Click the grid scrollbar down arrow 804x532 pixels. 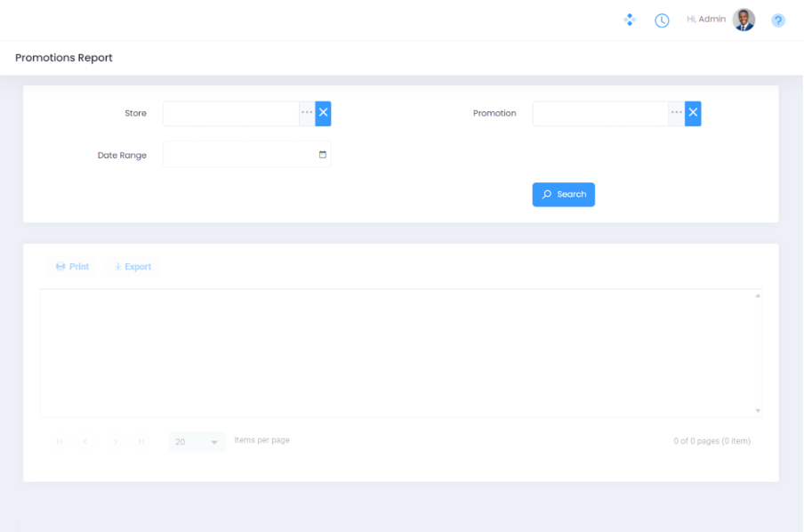758,410
